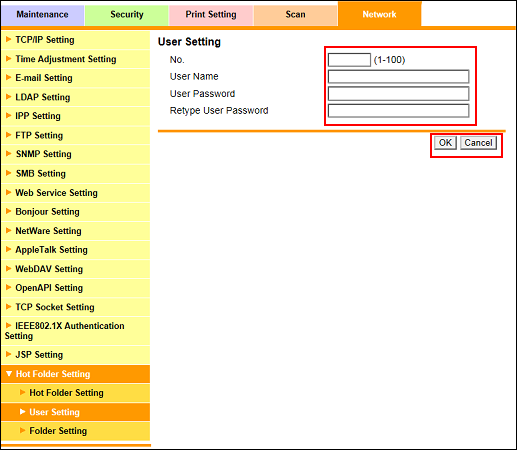Viewport: 517px width, 450px height.
Task: Focus the No. (1-100) input field
Action: tap(349, 60)
